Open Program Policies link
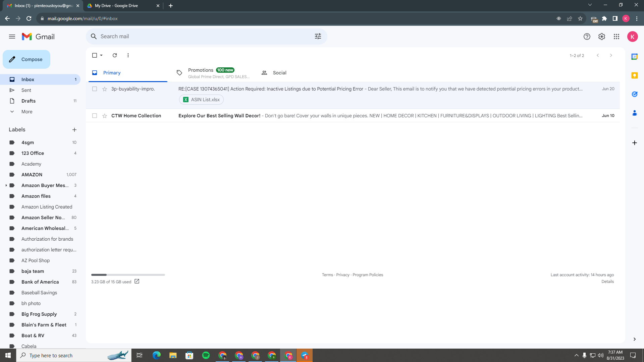 click(x=368, y=275)
